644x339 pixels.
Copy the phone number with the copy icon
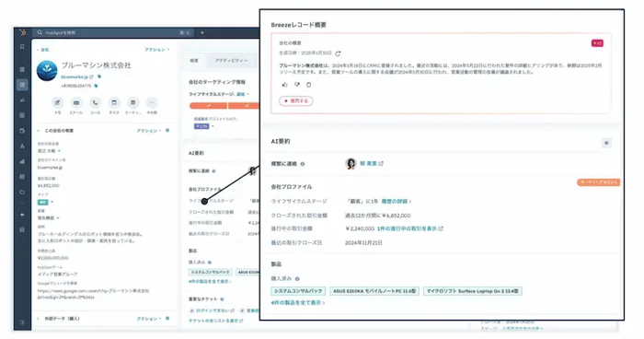[96, 86]
